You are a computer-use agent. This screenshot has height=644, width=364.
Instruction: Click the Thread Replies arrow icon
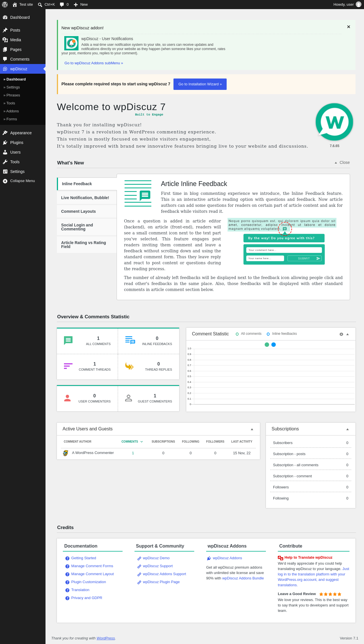point(129,366)
